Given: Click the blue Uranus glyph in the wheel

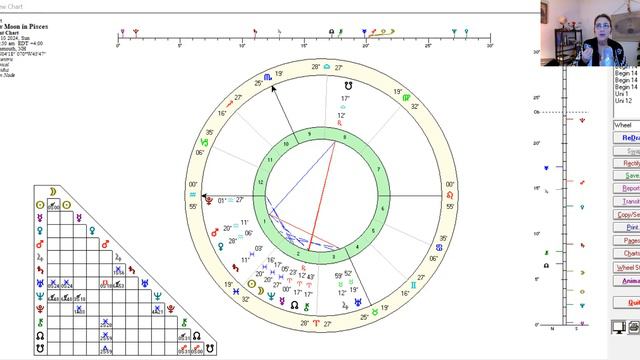Looking at the screenshot, I should [358, 302].
